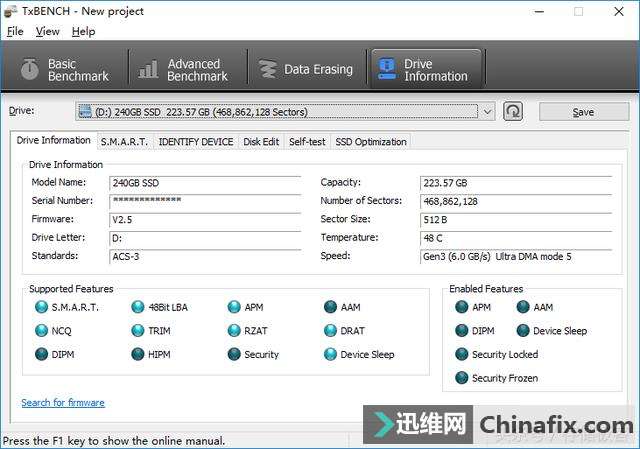Image resolution: width=640 pixels, height=449 pixels.
Task: Select the Drive Information sub-tab
Action: click(x=53, y=140)
